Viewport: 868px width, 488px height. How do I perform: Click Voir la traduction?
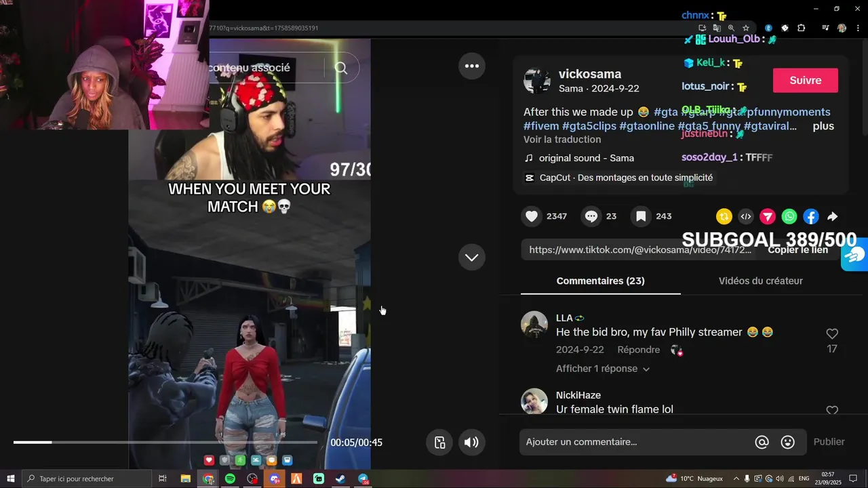pos(562,140)
